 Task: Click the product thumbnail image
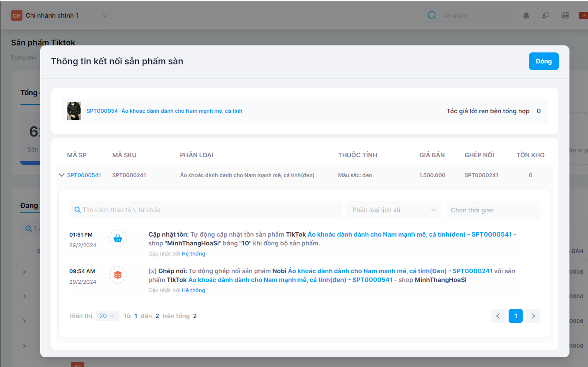pos(74,111)
